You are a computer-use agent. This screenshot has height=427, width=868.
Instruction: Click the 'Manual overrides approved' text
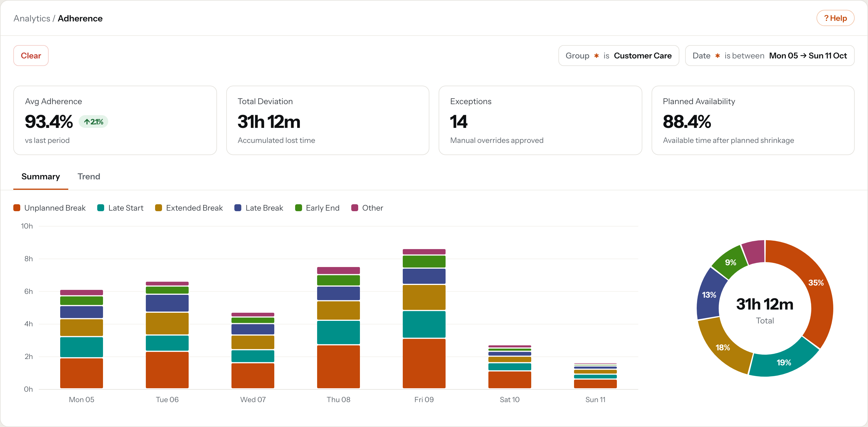(497, 140)
